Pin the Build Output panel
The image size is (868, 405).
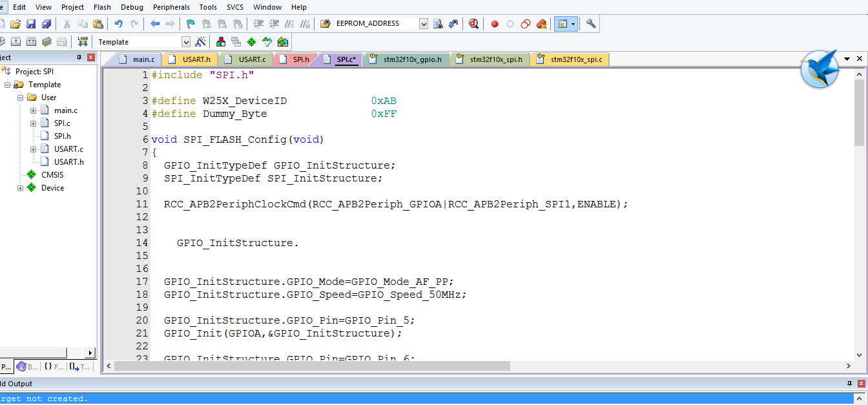click(849, 384)
